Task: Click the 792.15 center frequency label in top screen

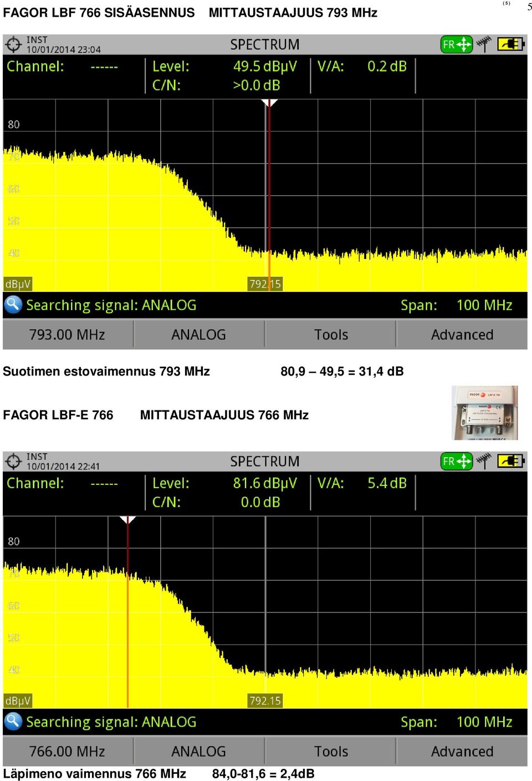Action: coord(265,284)
